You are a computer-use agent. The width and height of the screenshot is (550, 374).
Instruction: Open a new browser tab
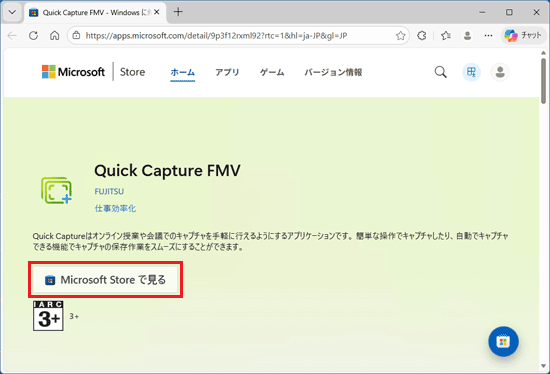pos(178,12)
